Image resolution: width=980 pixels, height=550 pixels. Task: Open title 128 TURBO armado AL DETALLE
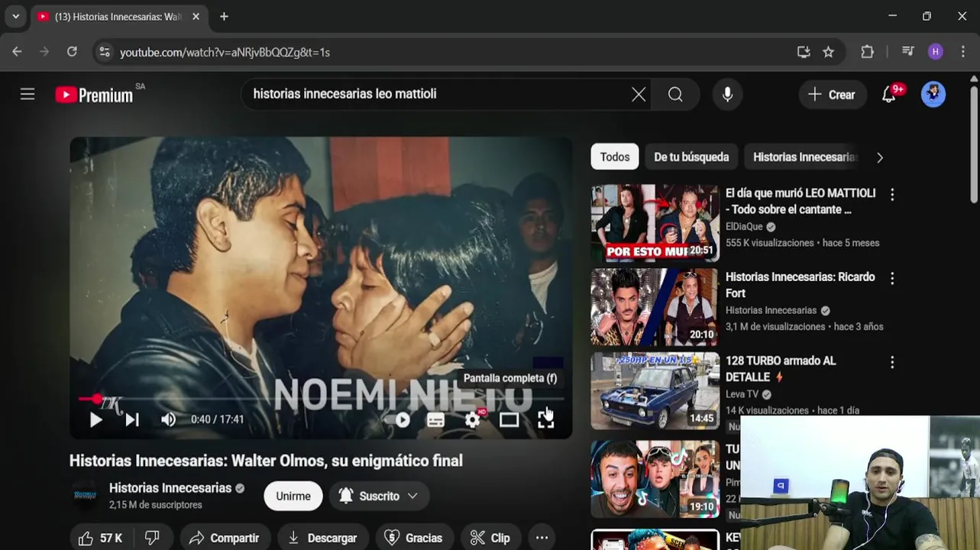781,369
